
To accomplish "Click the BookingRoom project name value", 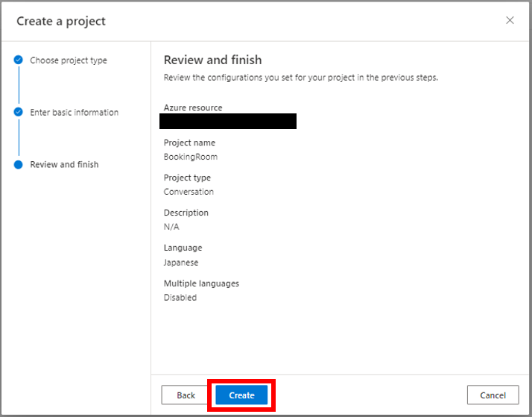I will click(191, 157).
